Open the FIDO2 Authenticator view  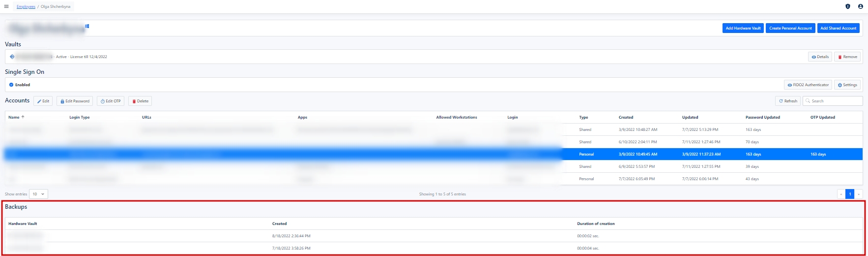click(808, 85)
